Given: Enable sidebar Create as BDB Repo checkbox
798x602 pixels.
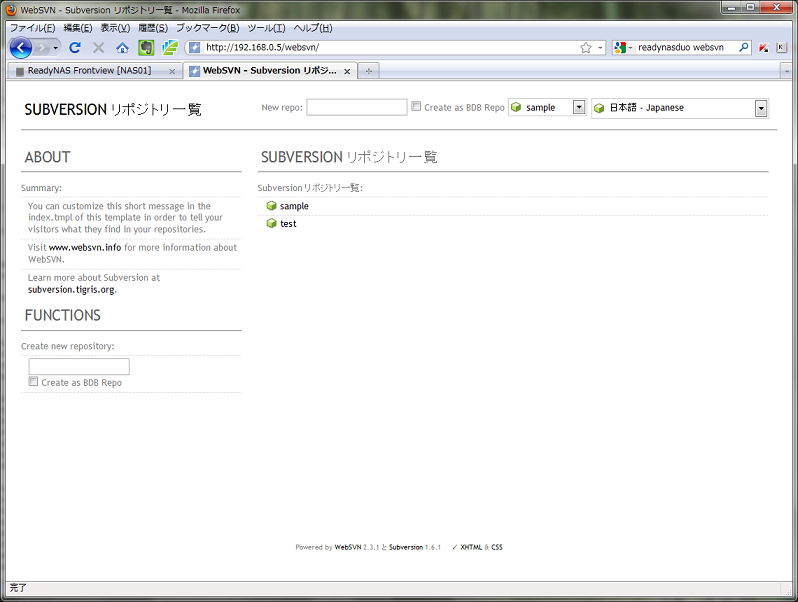Looking at the screenshot, I should pyautogui.click(x=33, y=382).
